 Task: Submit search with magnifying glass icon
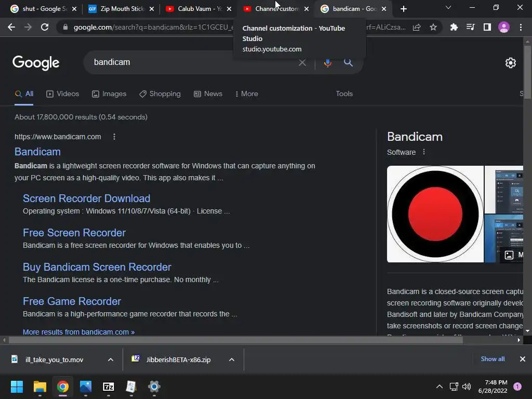[348, 62]
